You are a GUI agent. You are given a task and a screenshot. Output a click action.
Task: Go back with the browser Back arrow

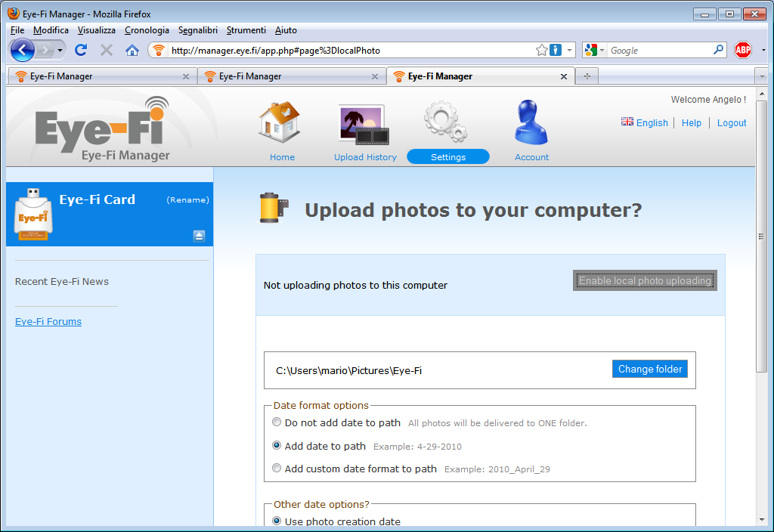pyautogui.click(x=22, y=50)
